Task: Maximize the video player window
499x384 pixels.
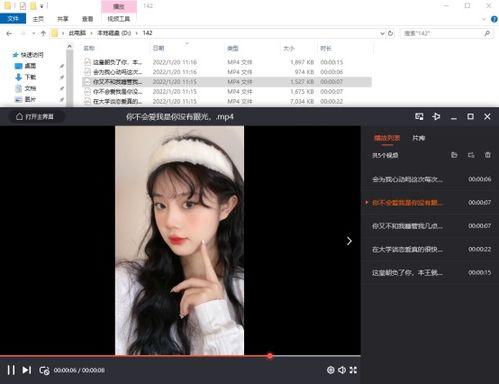Action: (470, 116)
